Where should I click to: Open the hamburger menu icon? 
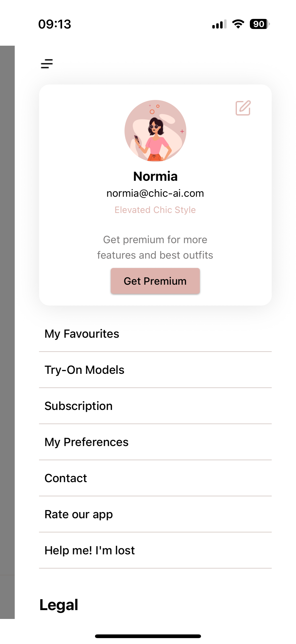pyautogui.click(x=47, y=64)
